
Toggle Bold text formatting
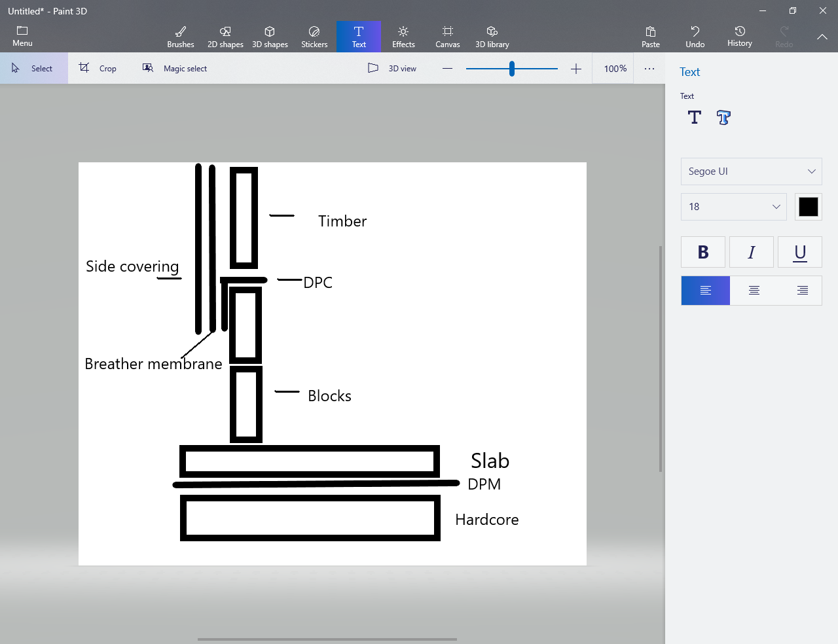pyautogui.click(x=703, y=252)
